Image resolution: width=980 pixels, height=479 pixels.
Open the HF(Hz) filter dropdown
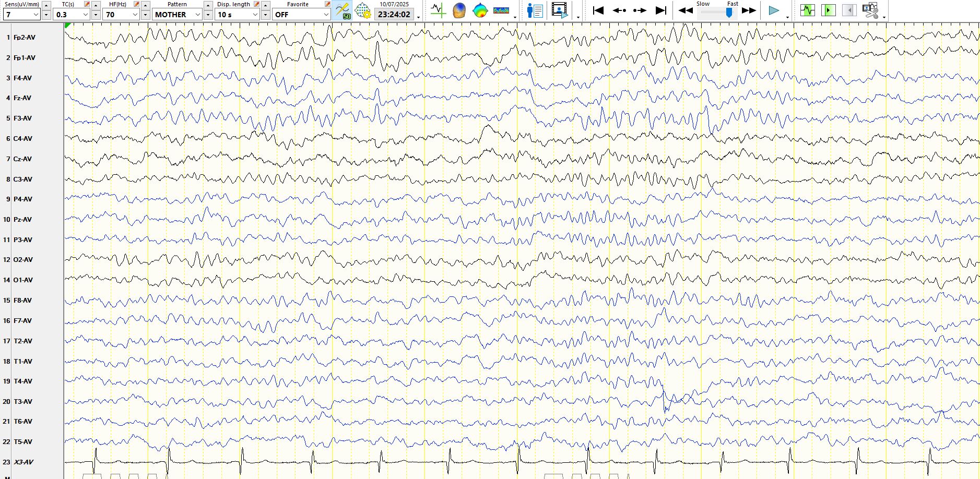pos(134,15)
